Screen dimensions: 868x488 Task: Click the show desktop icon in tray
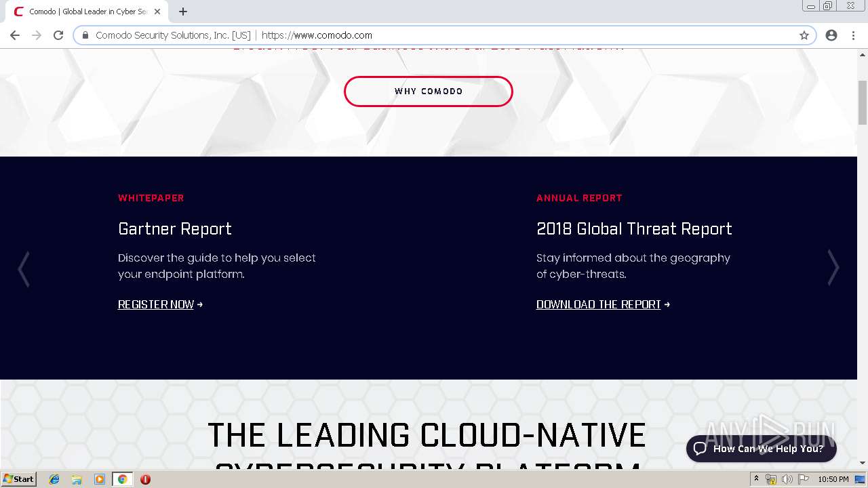[861, 479]
